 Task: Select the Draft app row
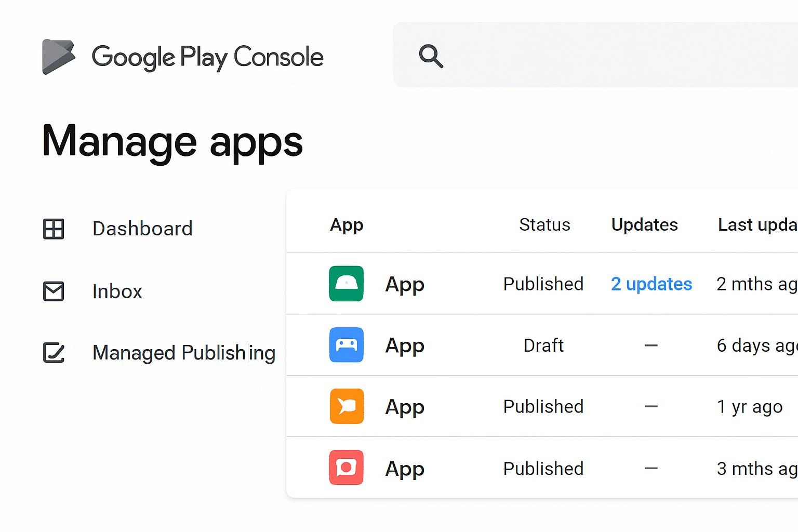point(543,345)
